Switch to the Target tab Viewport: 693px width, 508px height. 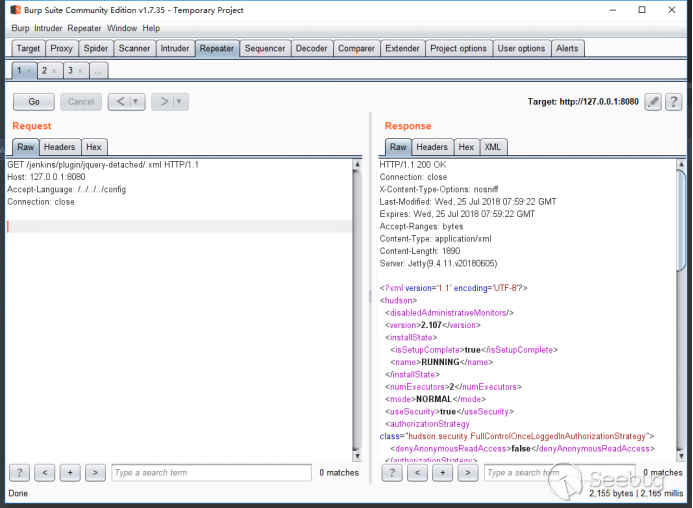[28, 49]
